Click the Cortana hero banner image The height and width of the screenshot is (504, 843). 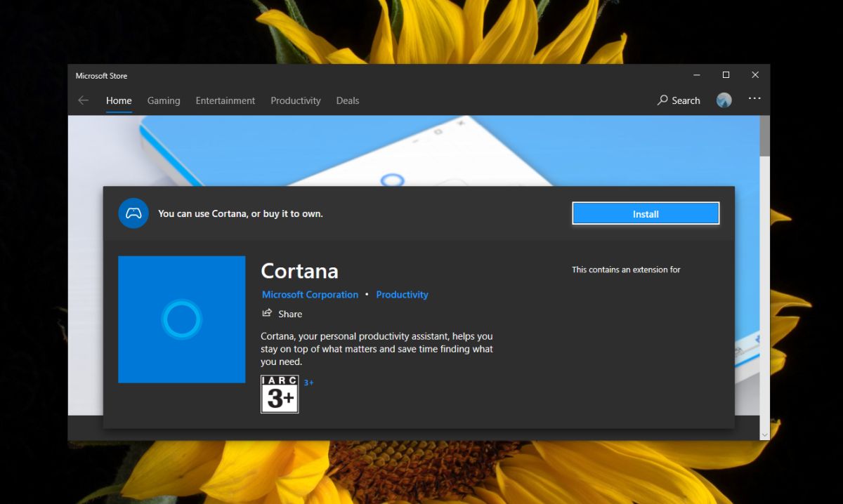click(421, 147)
